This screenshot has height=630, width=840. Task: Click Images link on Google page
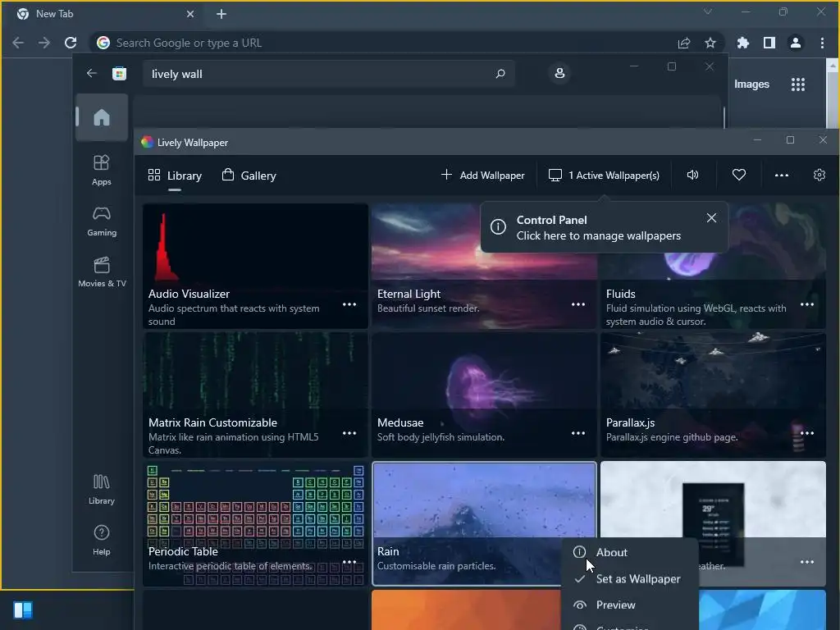(x=751, y=84)
